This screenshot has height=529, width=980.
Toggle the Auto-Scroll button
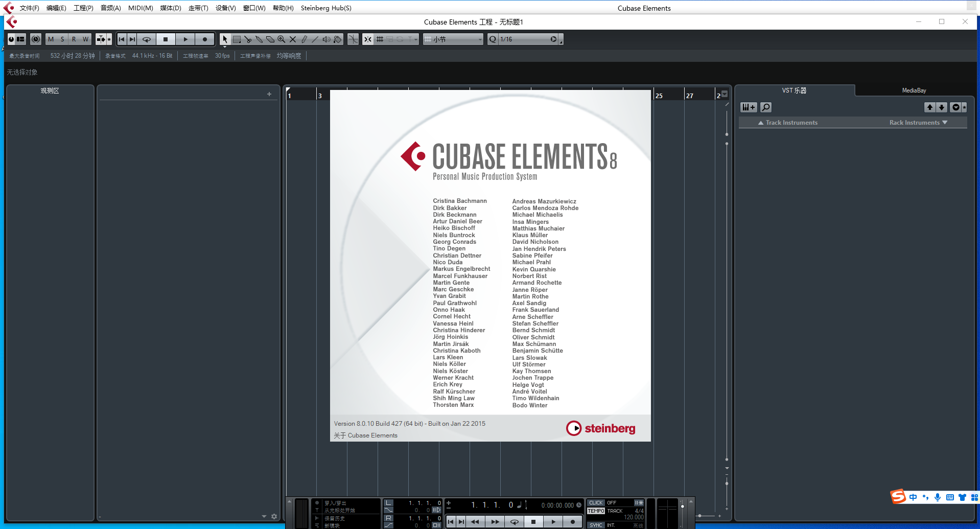(101, 39)
